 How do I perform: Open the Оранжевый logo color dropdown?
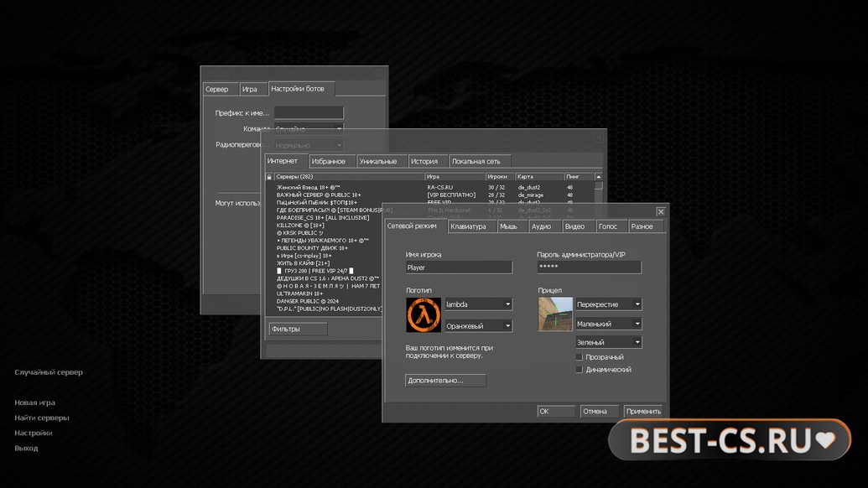point(479,326)
